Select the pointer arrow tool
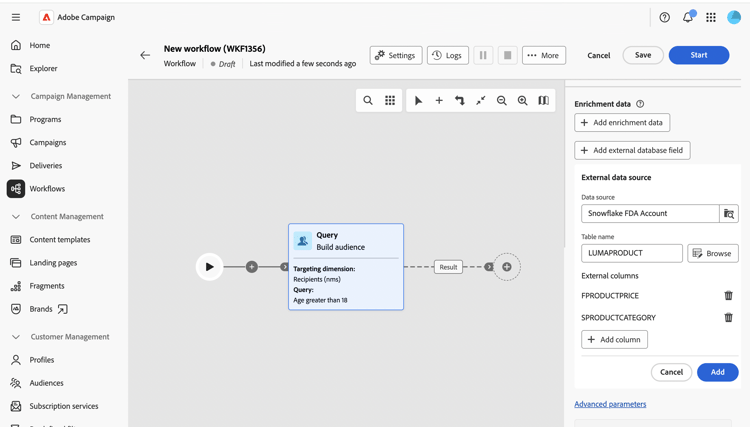The width and height of the screenshot is (750, 427). 418,100
